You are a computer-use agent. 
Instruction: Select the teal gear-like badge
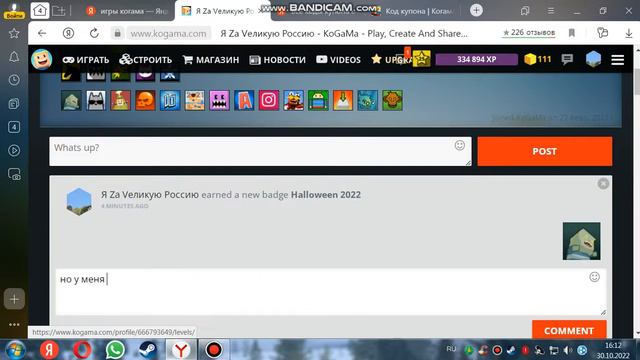tap(367, 100)
